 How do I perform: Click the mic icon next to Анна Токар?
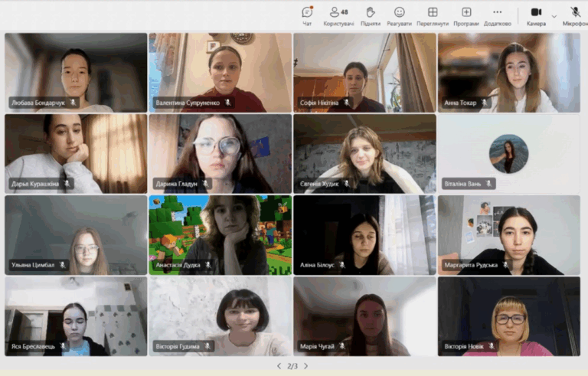click(485, 103)
